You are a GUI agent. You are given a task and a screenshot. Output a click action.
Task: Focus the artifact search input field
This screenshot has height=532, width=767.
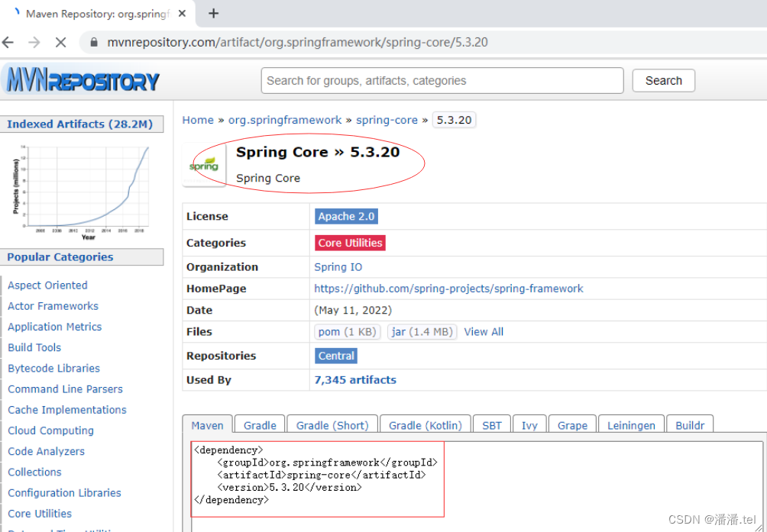tap(442, 81)
